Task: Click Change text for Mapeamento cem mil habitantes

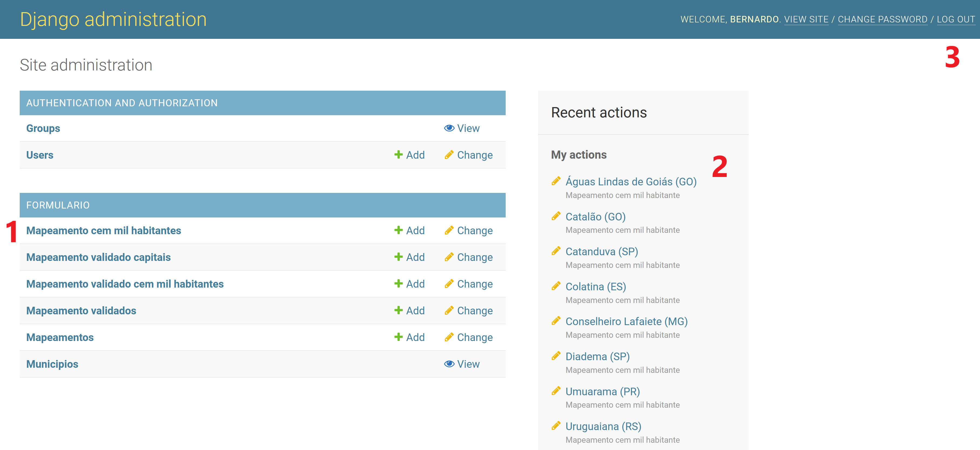Action: 475,231
